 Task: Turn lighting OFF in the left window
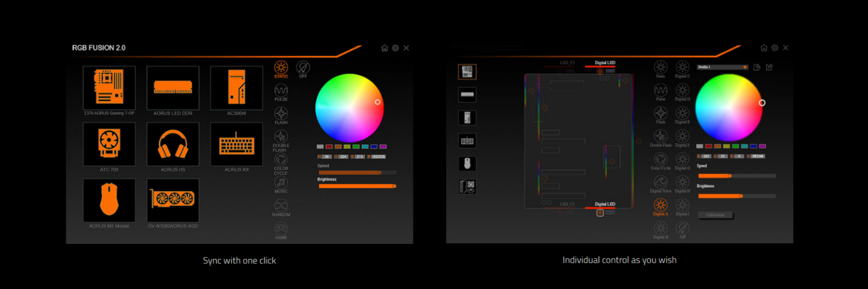click(303, 68)
